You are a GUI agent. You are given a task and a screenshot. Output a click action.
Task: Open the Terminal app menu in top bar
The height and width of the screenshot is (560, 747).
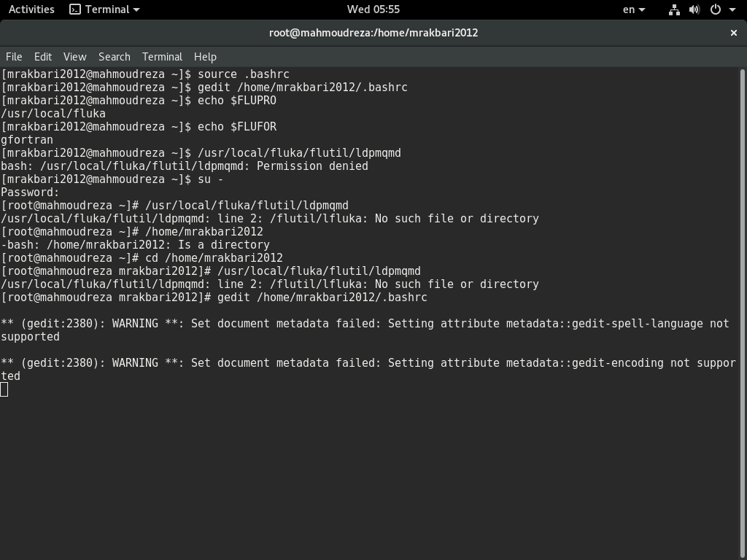pos(104,9)
